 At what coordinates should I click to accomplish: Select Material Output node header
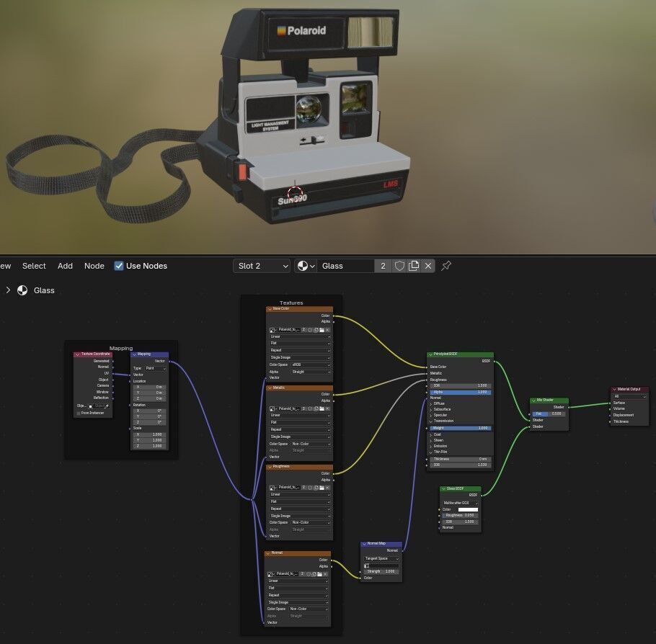click(x=629, y=389)
